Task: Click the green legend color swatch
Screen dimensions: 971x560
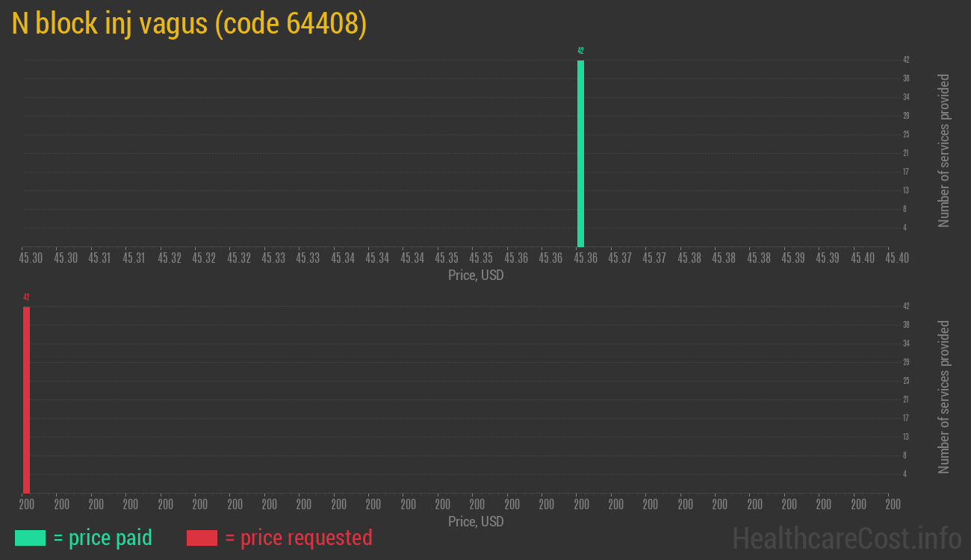Action: [31, 538]
